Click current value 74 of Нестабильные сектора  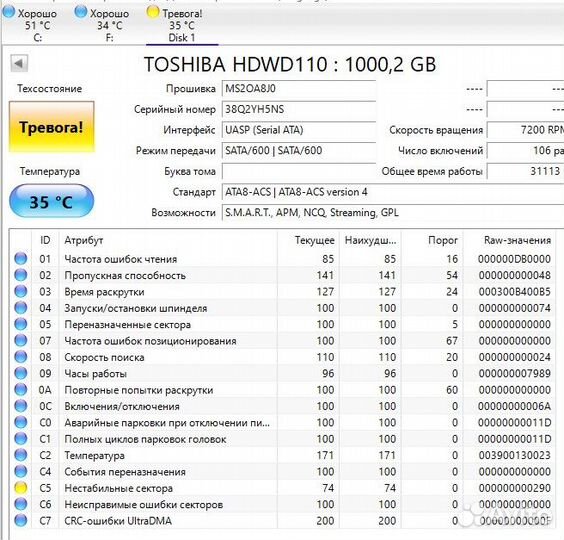tap(328, 488)
